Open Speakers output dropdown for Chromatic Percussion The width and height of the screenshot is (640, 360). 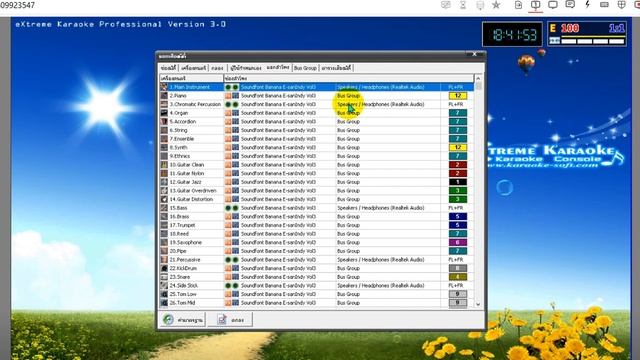tap(388, 104)
